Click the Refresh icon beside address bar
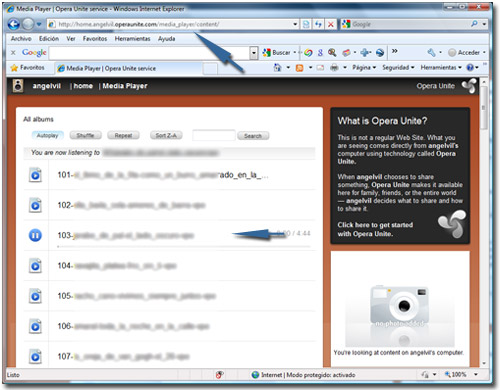 click(x=318, y=24)
